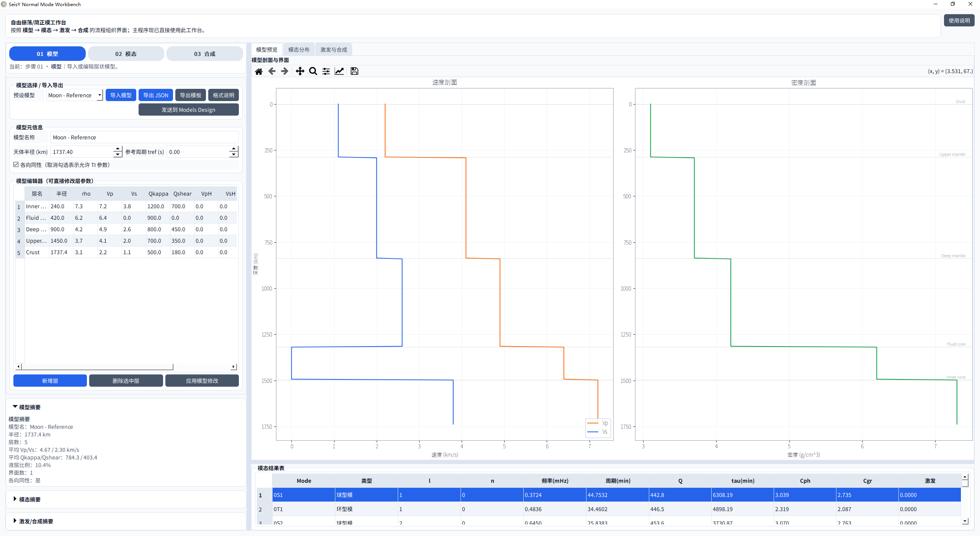Select the Pan axes tool

tap(300, 71)
